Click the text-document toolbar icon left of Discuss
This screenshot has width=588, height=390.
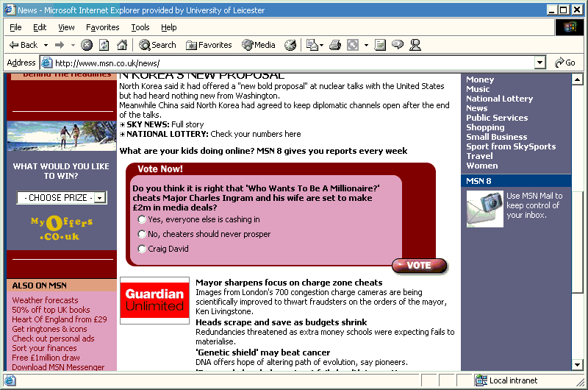pyautogui.click(x=380, y=45)
